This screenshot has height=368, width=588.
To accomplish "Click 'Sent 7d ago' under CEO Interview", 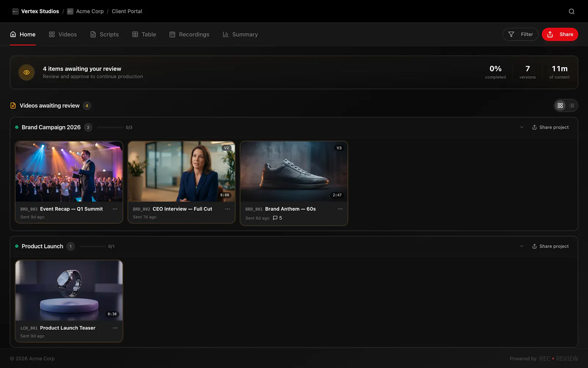I will (144, 217).
